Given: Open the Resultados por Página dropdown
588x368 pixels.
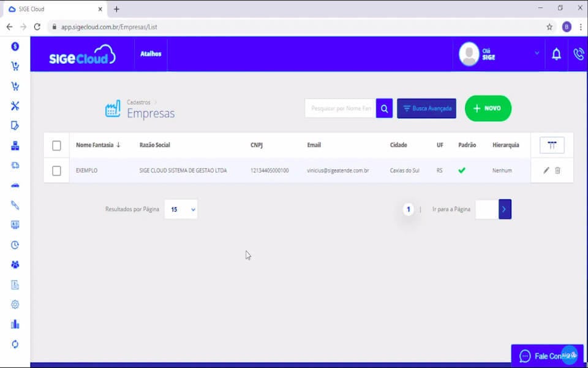Looking at the screenshot, I should [181, 209].
